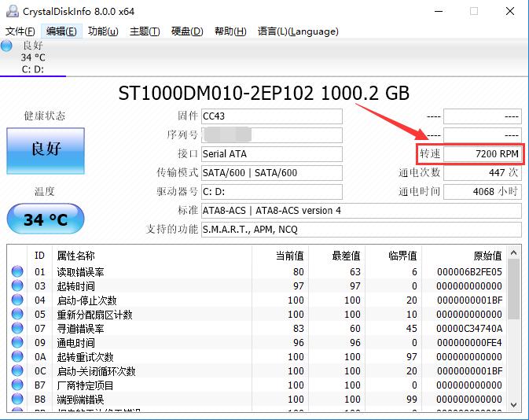
Task: Open the 文件(F) menu
Action: (x=20, y=31)
